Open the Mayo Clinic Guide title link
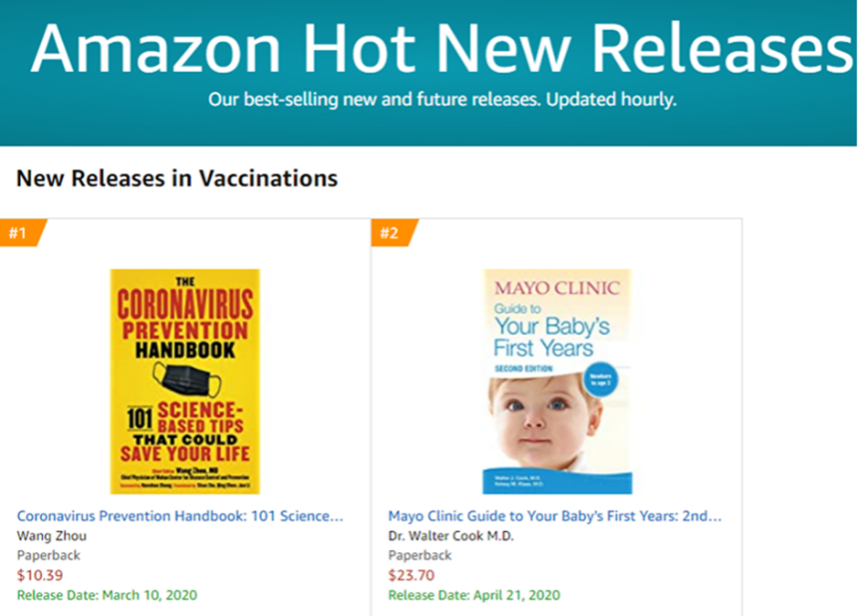Viewport: 858px width, 616px height. coord(554,516)
